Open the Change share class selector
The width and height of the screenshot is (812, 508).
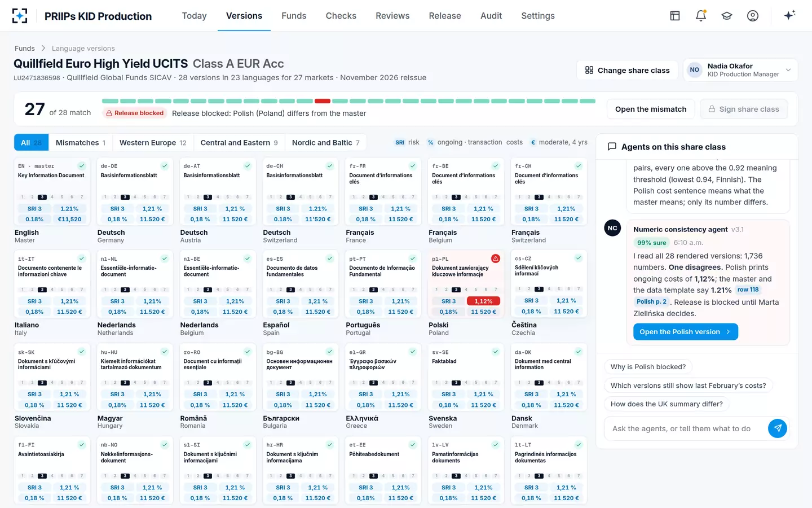click(x=627, y=70)
